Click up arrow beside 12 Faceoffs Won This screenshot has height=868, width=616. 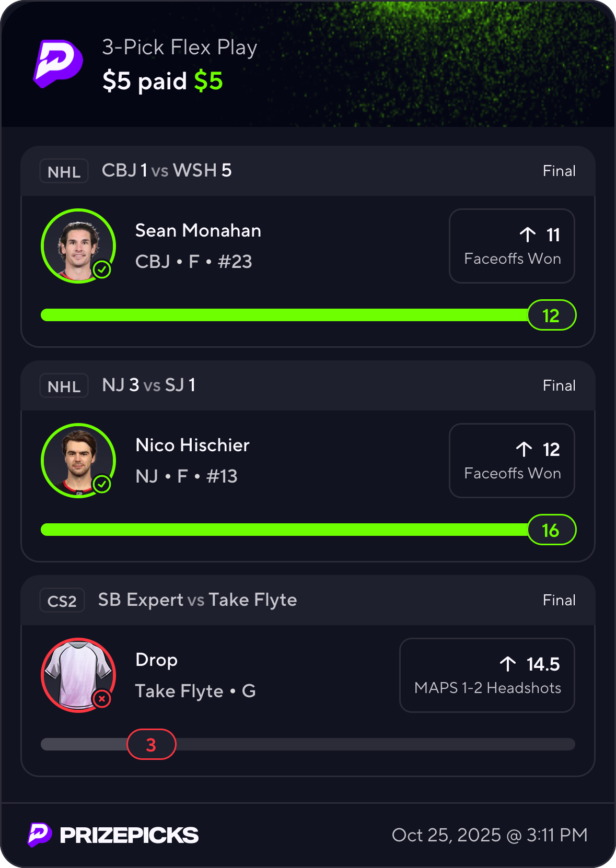click(524, 449)
